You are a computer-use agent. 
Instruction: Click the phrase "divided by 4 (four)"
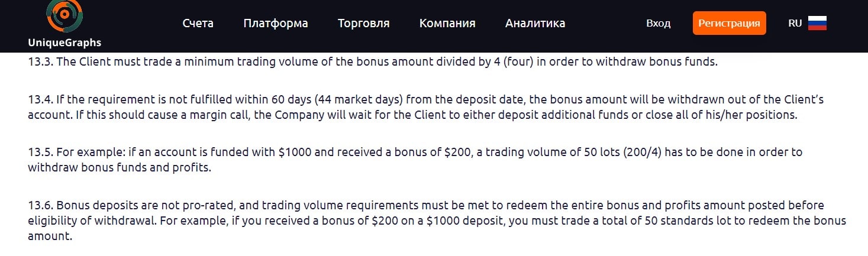click(489, 62)
